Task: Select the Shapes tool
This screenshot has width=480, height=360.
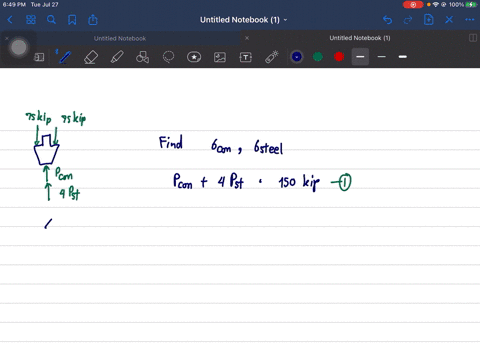Action: (142, 57)
